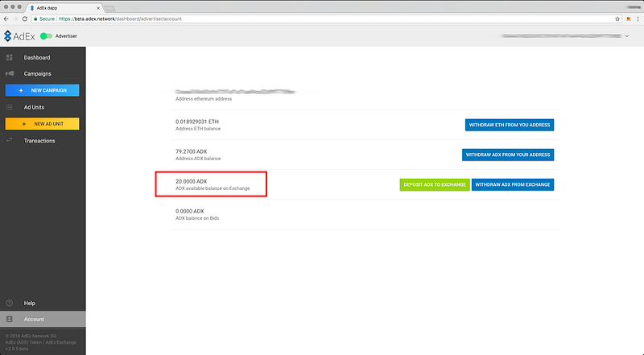Click the bookmark star icon
This screenshot has width=644, height=355.
[x=617, y=19]
